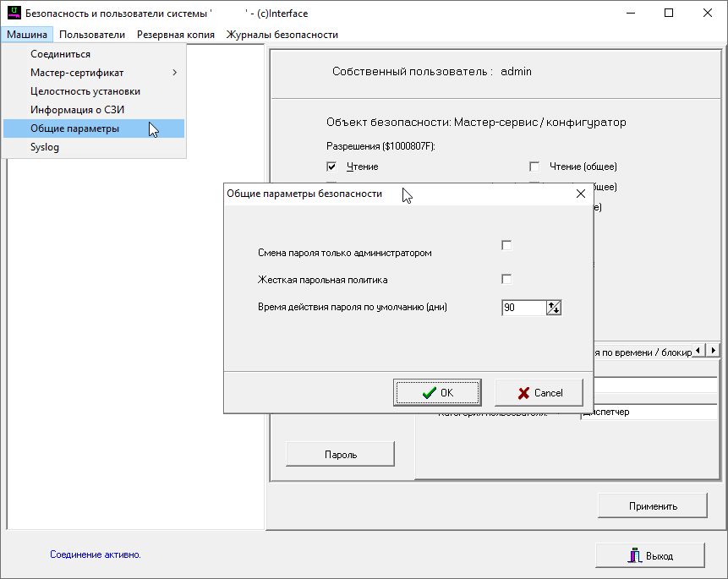Click the Пароль button

click(340, 454)
